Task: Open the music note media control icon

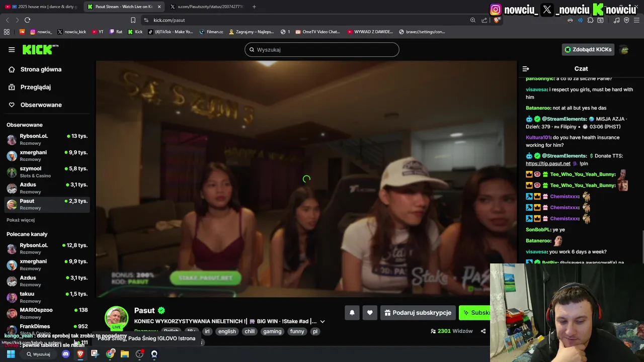Action: tap(616, 20)
